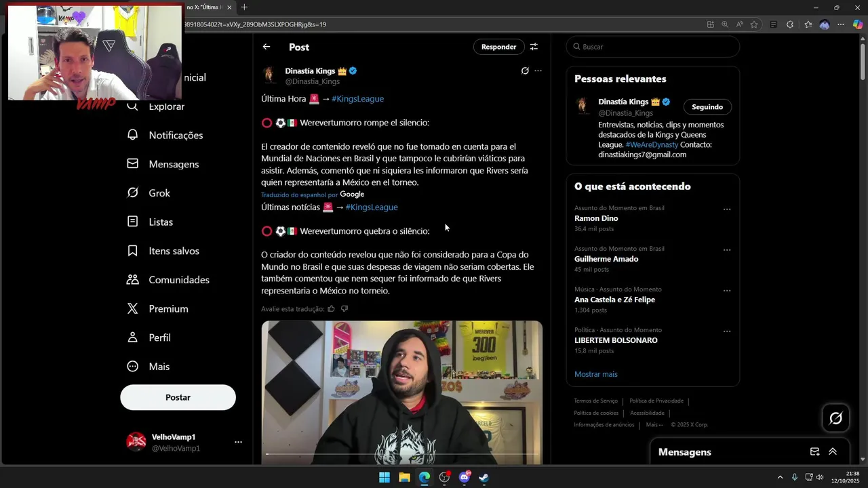Image resolution: width=868 pixels, height=488 pixels.
Task: Open Perfil in the sidebar
Action: pos(149,338)
